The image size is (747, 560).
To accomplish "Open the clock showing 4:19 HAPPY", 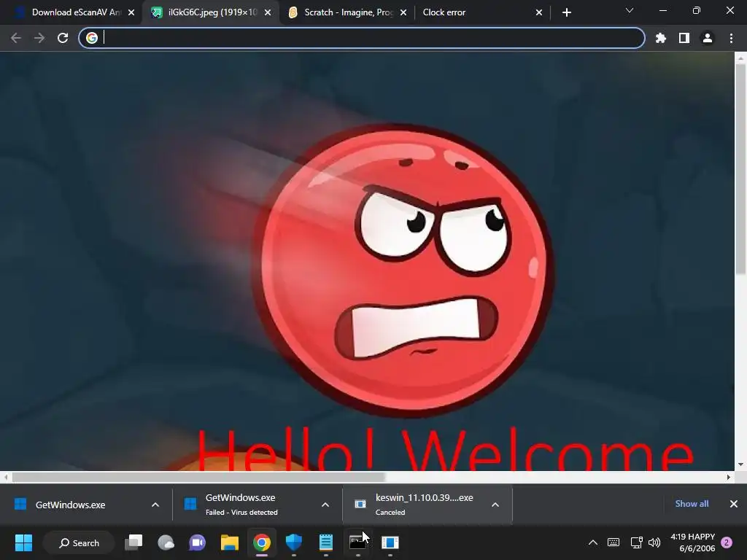I will tap(693, 542).
